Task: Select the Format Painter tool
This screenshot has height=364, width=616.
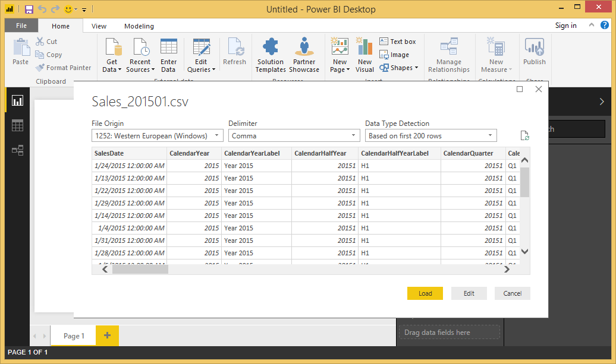Action: click(64, 68)
